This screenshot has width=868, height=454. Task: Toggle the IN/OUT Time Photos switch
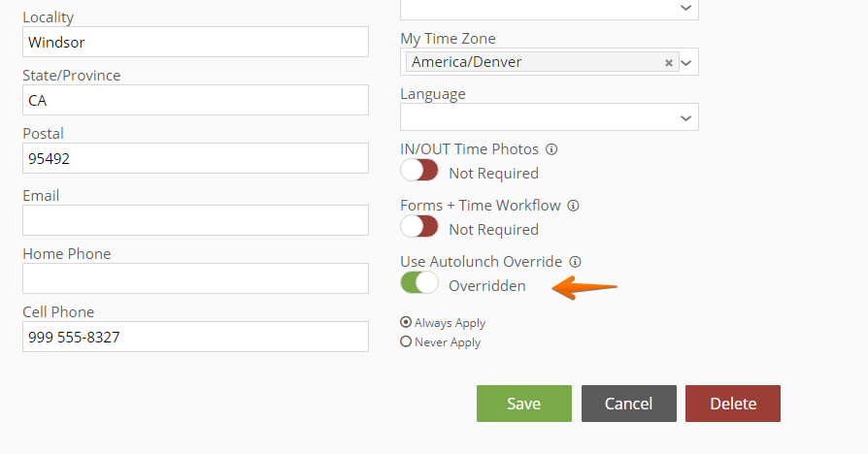(419, 171)
